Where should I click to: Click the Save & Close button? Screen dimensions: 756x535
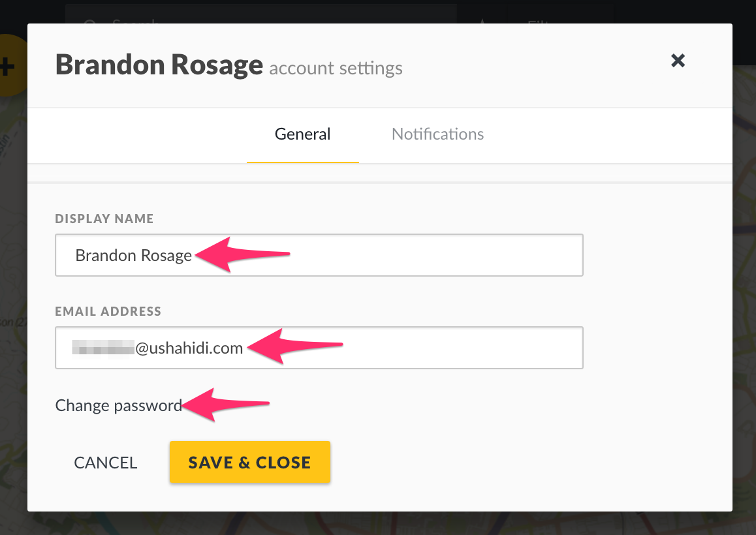[250, 462]
